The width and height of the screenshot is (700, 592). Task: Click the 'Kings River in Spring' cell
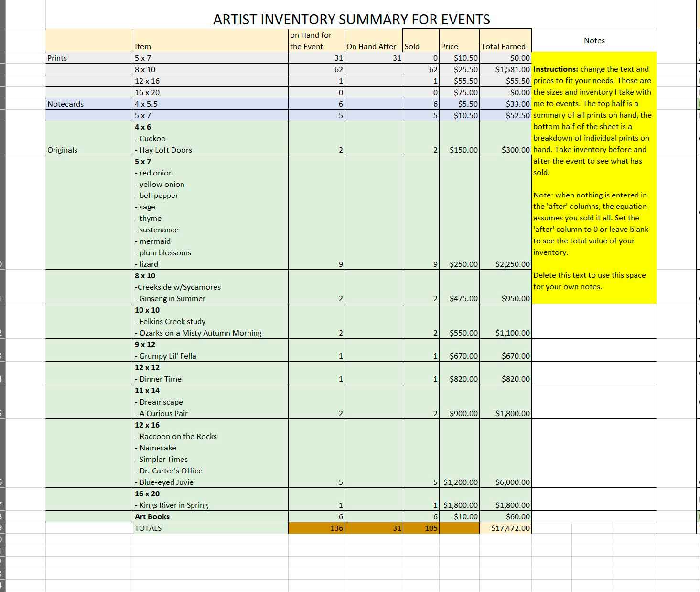173,505
